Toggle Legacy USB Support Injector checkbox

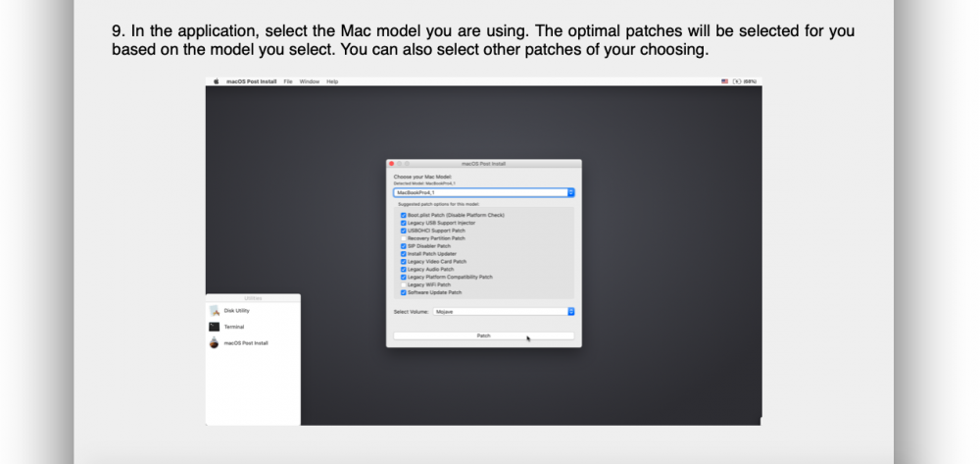pyautogui.click(x=403, y=224)
